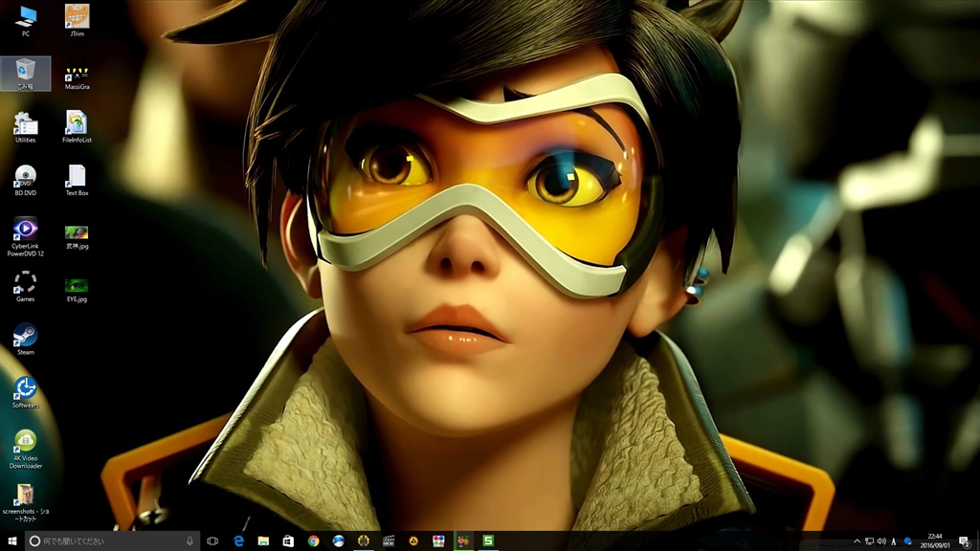This screenshot has width=980, height=551.
Task: Open the volume control tray icon
Action: [881, 541]
